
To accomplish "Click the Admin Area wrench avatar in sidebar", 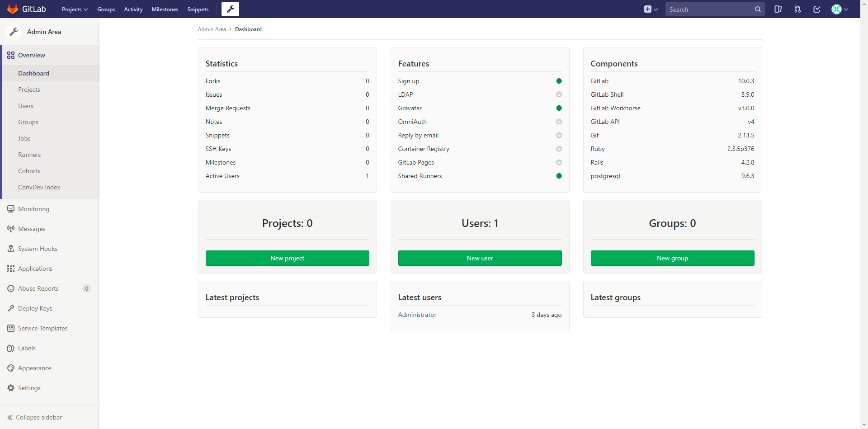I will [x=14, y=32].
